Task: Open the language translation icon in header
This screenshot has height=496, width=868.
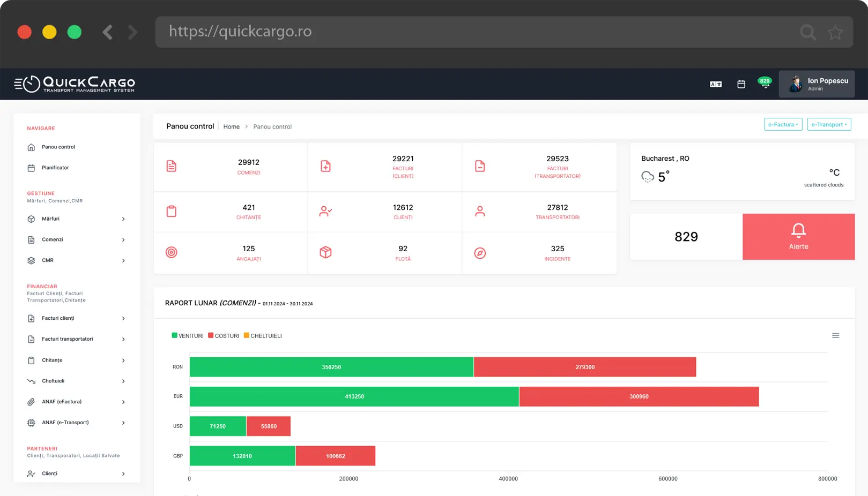Action: tap(716, 84)
